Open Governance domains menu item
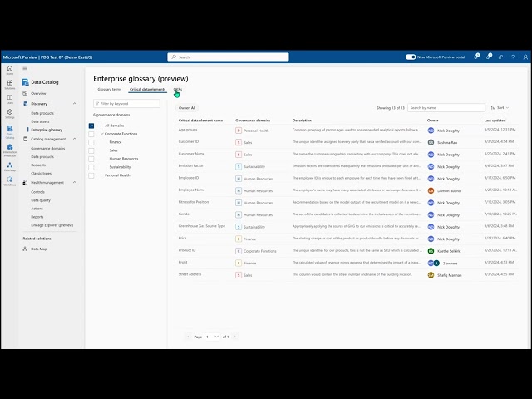 coord(48,148)
